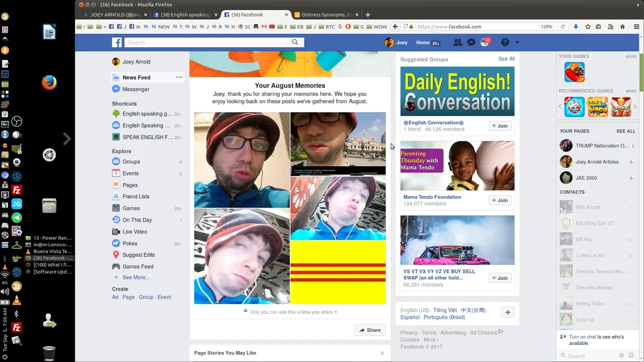The image size is (644, 362).
Task: Open notifications globe with 36 badge
Action: click(485, 43)
